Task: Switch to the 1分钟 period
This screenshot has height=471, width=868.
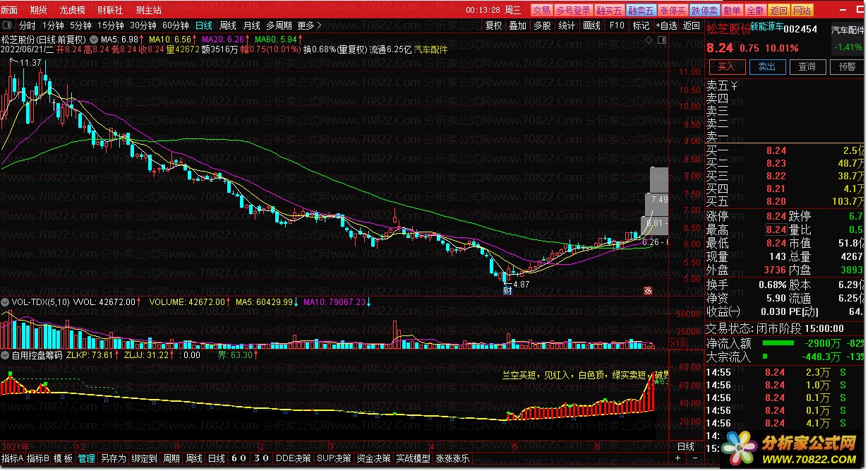Action: pyautogui.click(x=53, y=25)
